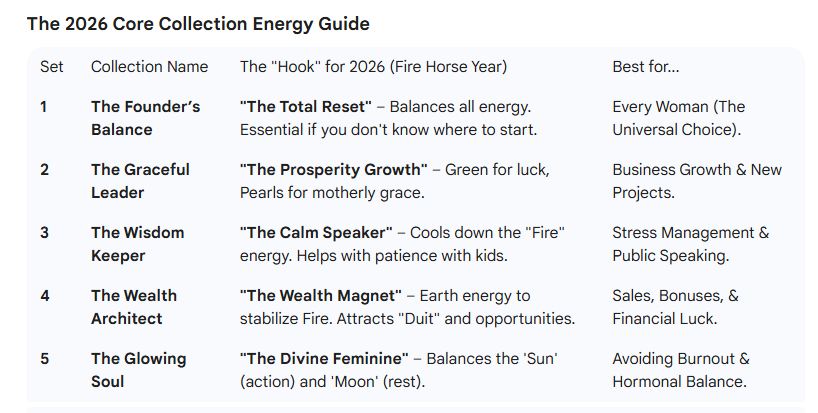Screen dimensions: 818x413
Task: Select the "Hook for 2026" column header
Action: [x=373, y=67]
